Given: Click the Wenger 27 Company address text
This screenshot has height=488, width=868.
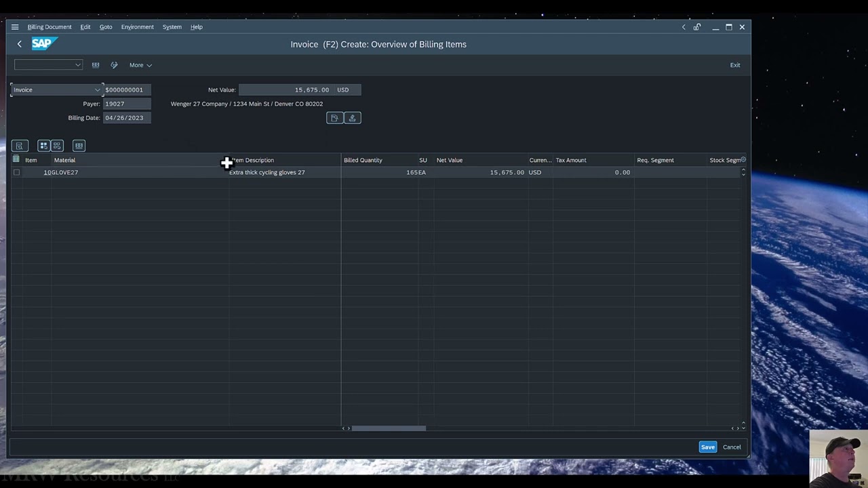Looking at the screenshot, I should 247,104.
